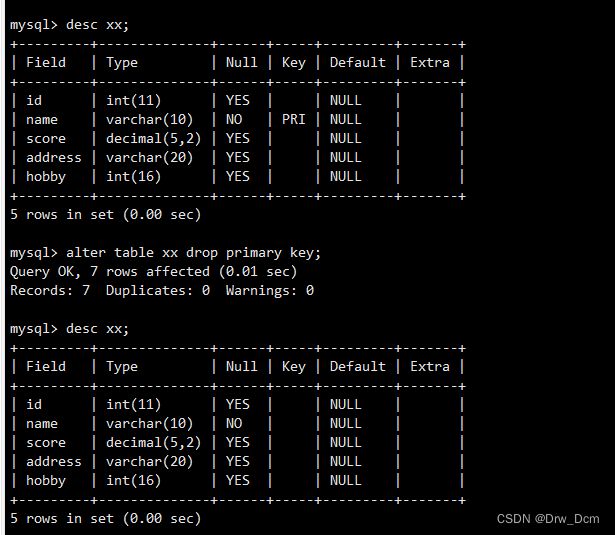This screenshot has height=535, width=615.
Task: Click the first 'desc xx;' command text
Action: coord(97,25)
